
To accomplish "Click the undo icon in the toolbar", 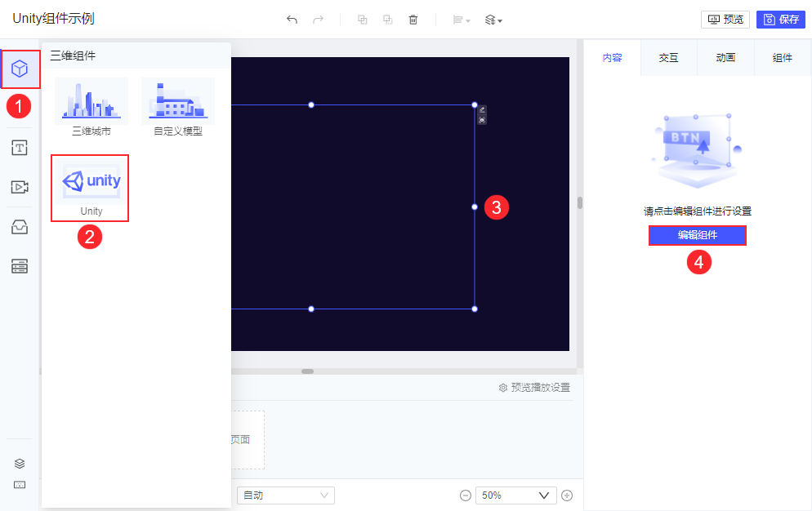I will coord(292,19).
